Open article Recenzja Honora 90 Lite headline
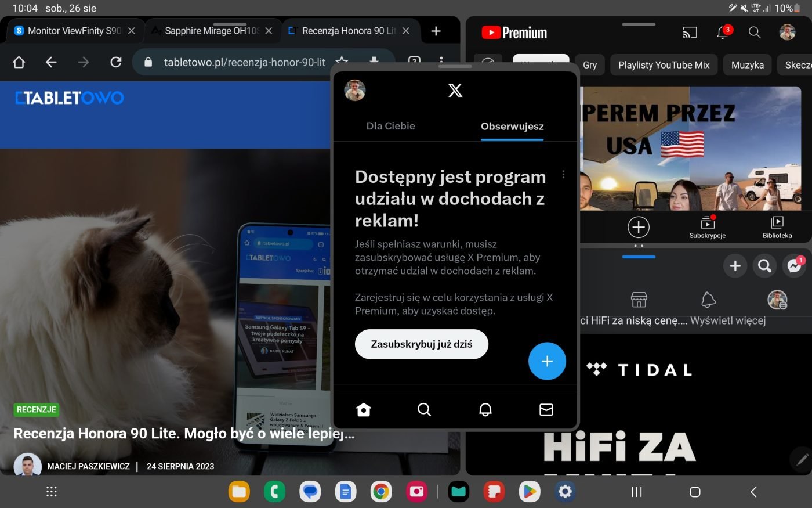Viewport: 812px width, 508px height. tap(184, 434)
